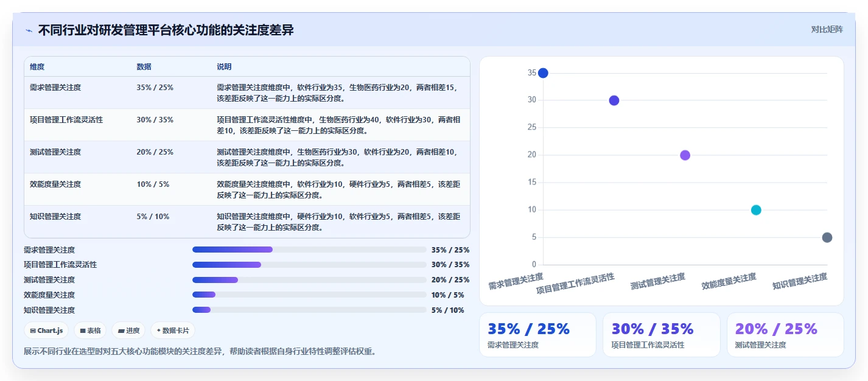
Task: Click the 10% / 5% value beside its progress bar
Action: 448,295
